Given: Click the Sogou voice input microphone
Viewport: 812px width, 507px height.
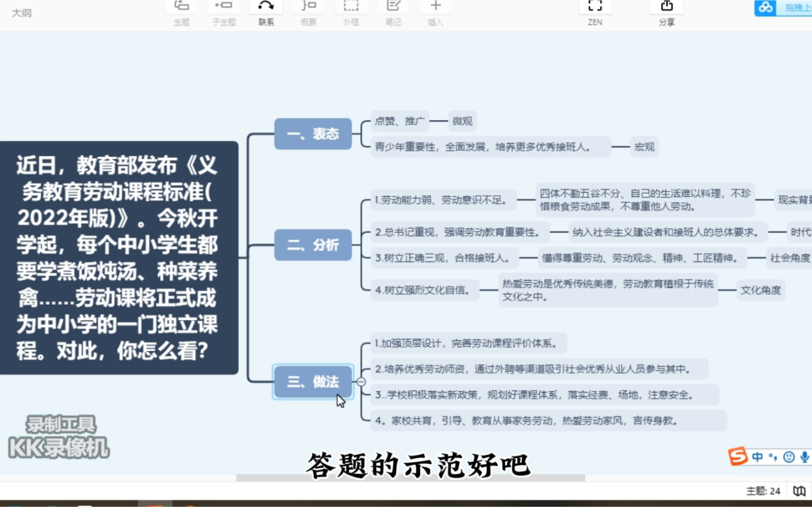Looking at the screenshot, I should tap(804, 457).
